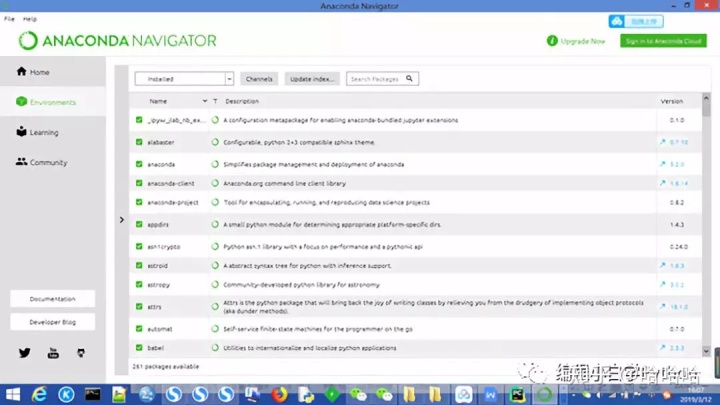Image resolution: width=720 pixels, height=405 pixels.
Task: Open the Home section icon
Action: (x=21, y=71)
